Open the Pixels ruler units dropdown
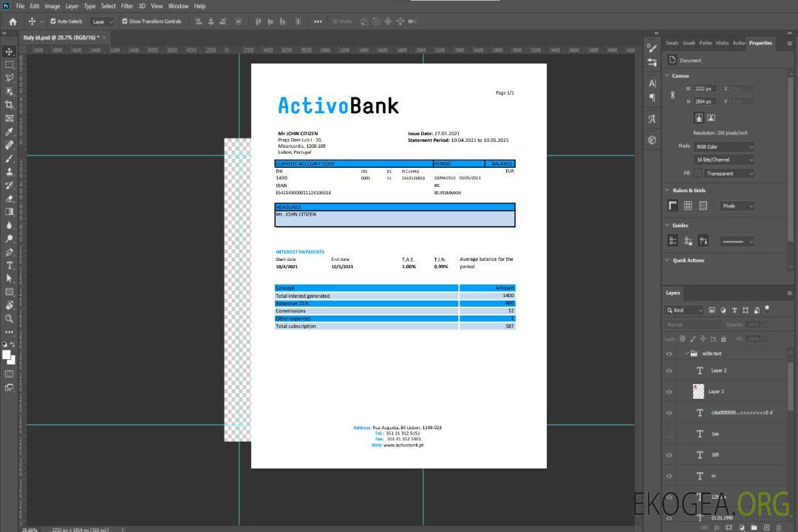The width and height of the screenshot is (798, 532). click(737, 206)
